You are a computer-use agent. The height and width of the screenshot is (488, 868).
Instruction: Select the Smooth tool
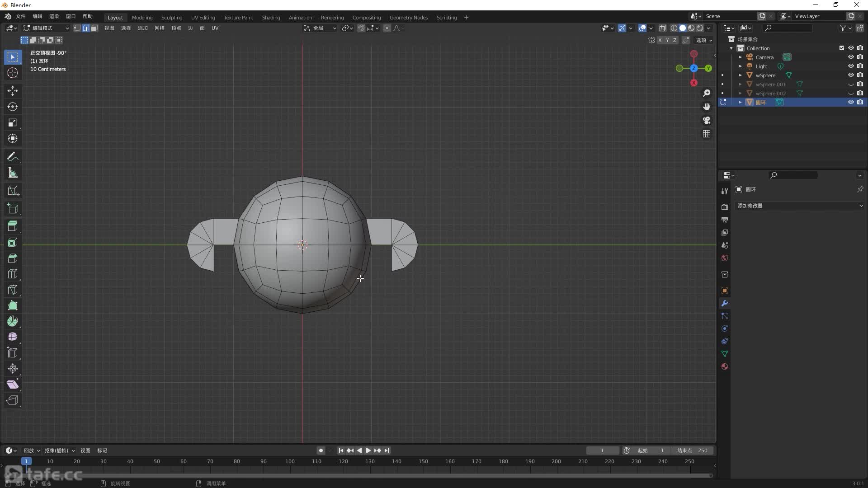pos(13,337)
